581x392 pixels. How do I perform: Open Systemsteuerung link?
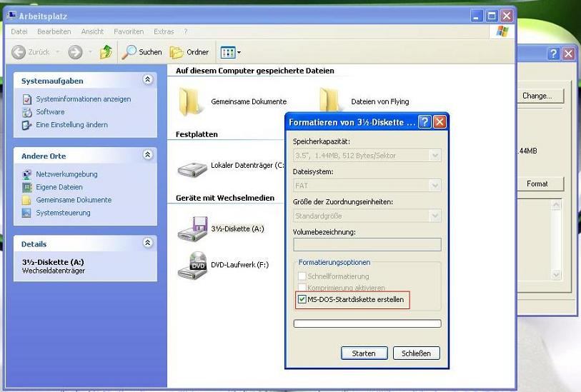[x=64, y=213]
